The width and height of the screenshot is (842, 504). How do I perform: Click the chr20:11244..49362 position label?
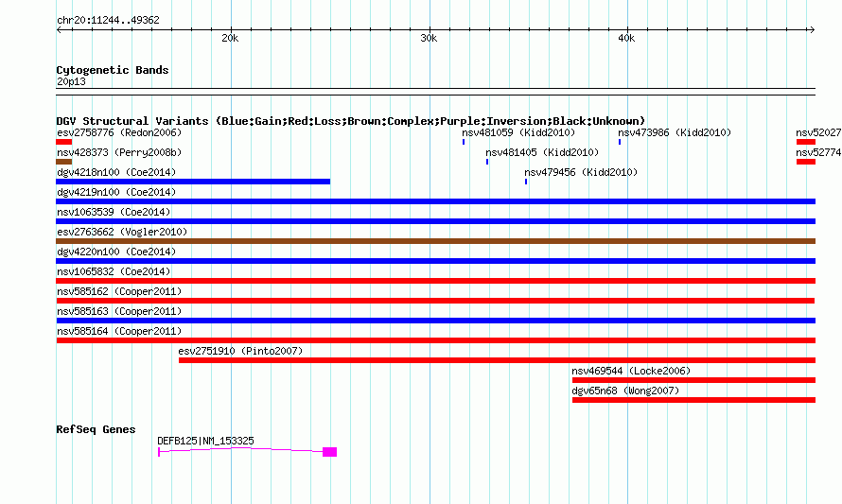[x=108, y=21]
